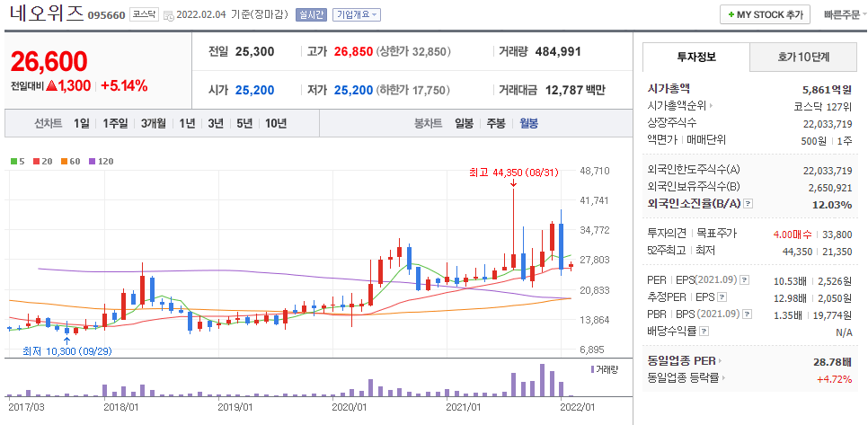The image size is (868, 425).
Task: Select the 5년 line chart
Action: pos(244,123)
